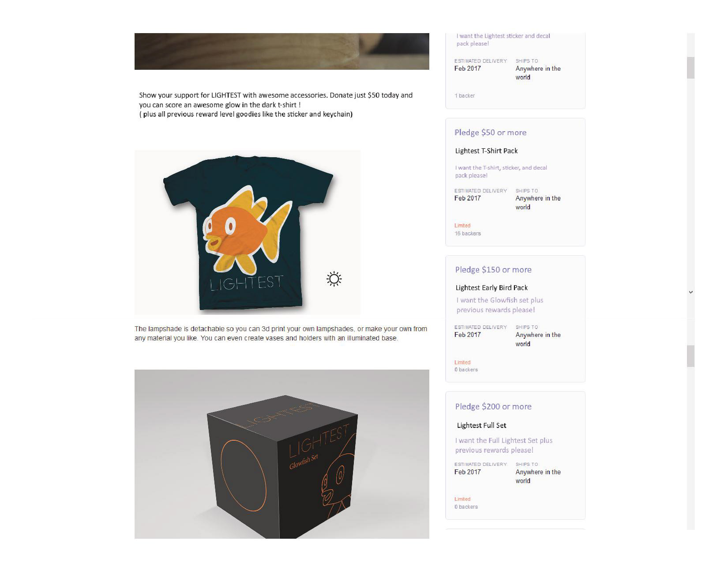Image resolution: width=728 pixels, height=563 pixels.
Task: Click the Glowfish set reward description
Action: [x=499, y=305]
